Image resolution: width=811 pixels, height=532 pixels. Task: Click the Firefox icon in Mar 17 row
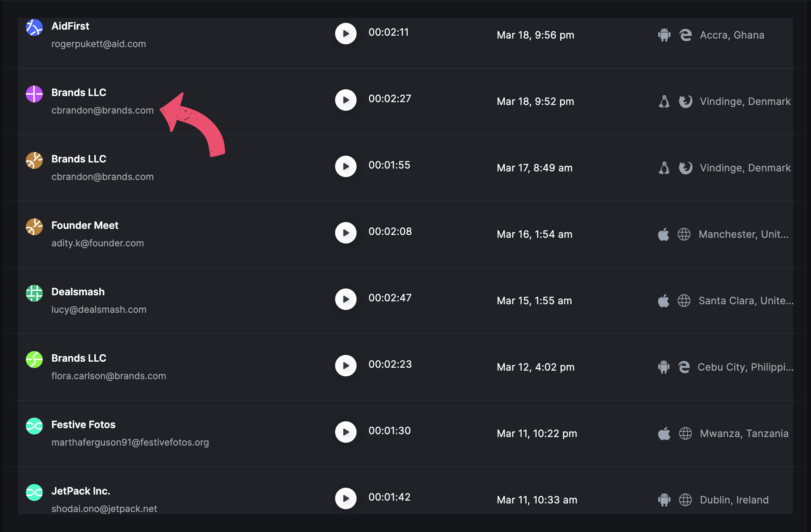(x=685, y=168)
